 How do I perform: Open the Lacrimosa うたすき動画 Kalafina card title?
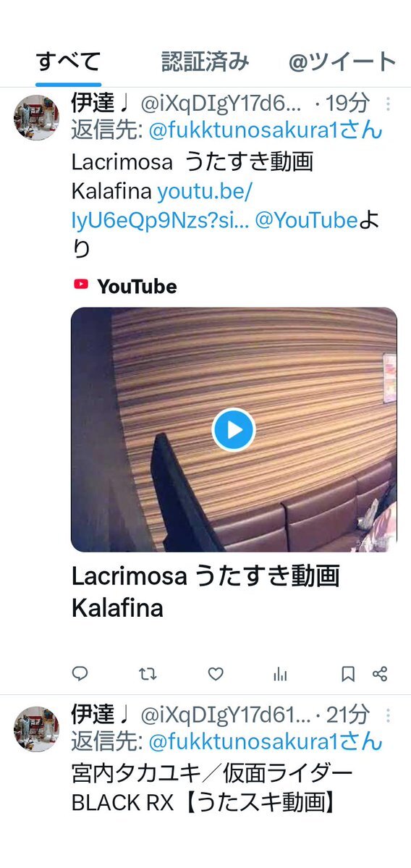(x=205, y=592)
